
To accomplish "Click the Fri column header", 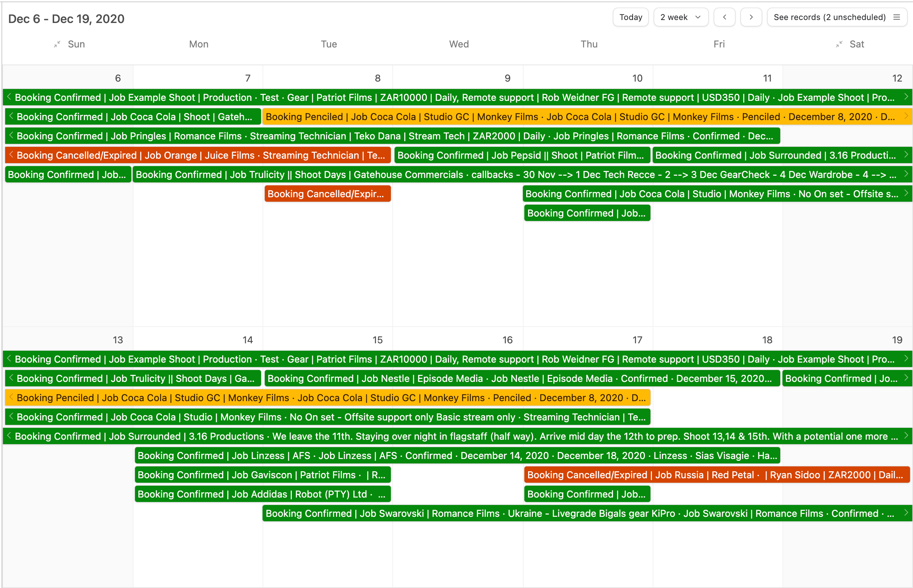I will [719, 44].
